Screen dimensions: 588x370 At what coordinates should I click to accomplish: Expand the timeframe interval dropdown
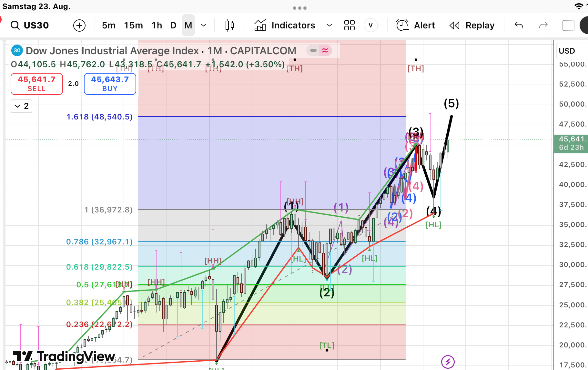pos(204,25)
